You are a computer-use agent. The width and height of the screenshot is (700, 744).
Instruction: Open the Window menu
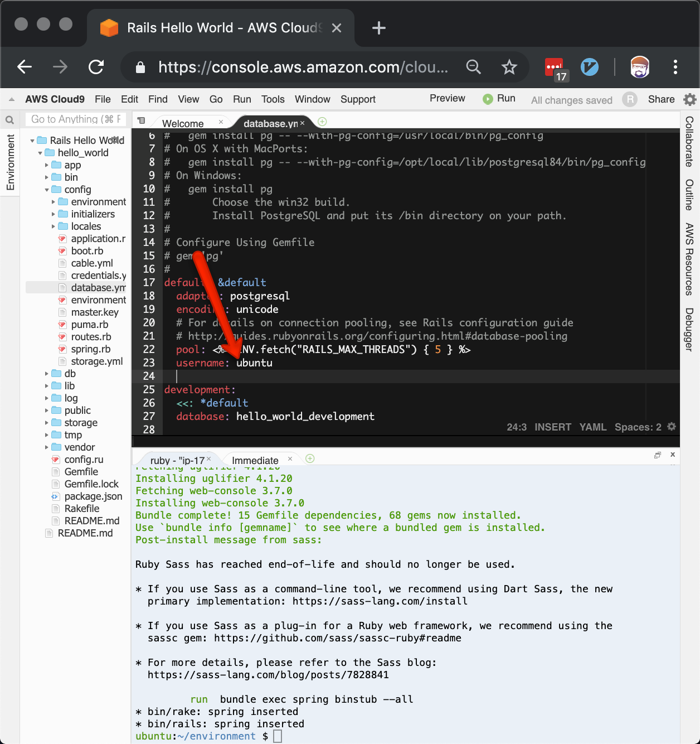click(x=313, y=99)
